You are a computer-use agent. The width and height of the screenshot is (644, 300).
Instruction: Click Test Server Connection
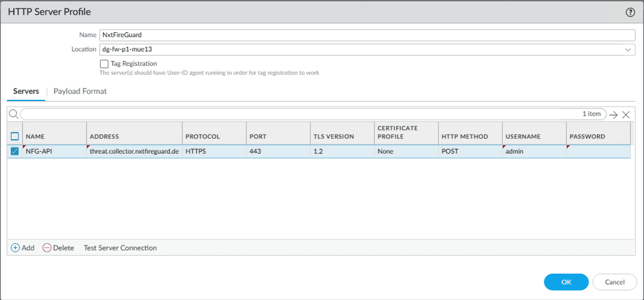tap(120, 247)
